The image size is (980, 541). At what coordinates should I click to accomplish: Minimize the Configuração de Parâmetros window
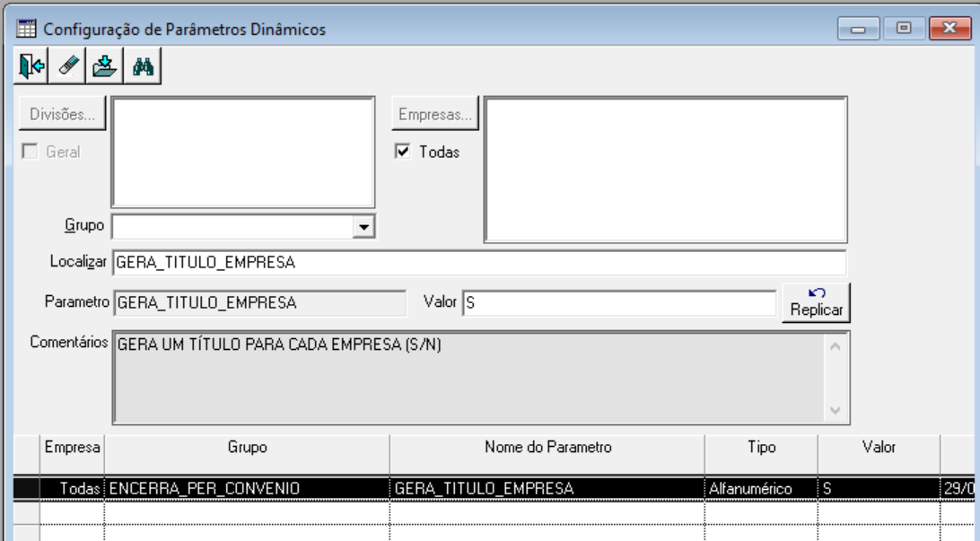pos(858,29)
